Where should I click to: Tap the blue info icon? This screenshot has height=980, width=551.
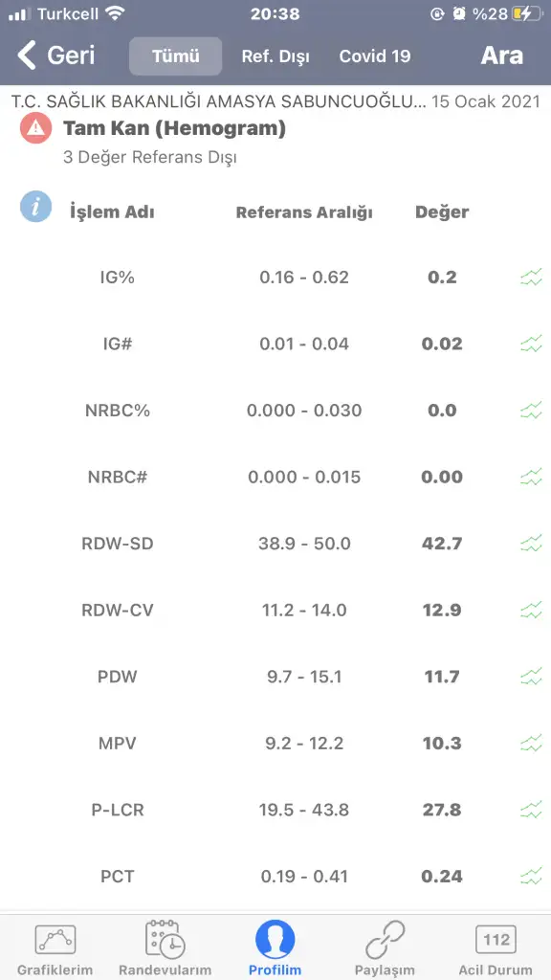pyautogui.click(x=35, y=207)
